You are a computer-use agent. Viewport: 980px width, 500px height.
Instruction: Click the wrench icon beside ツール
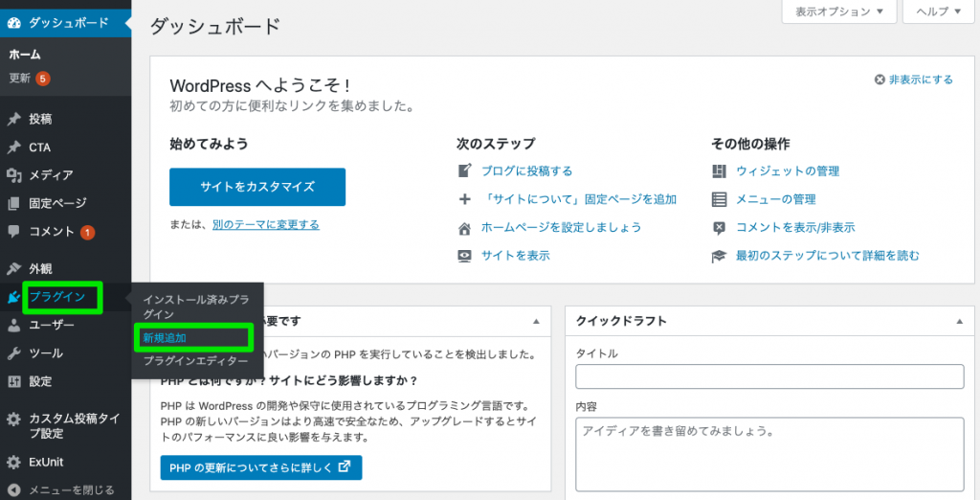(13, 353)
